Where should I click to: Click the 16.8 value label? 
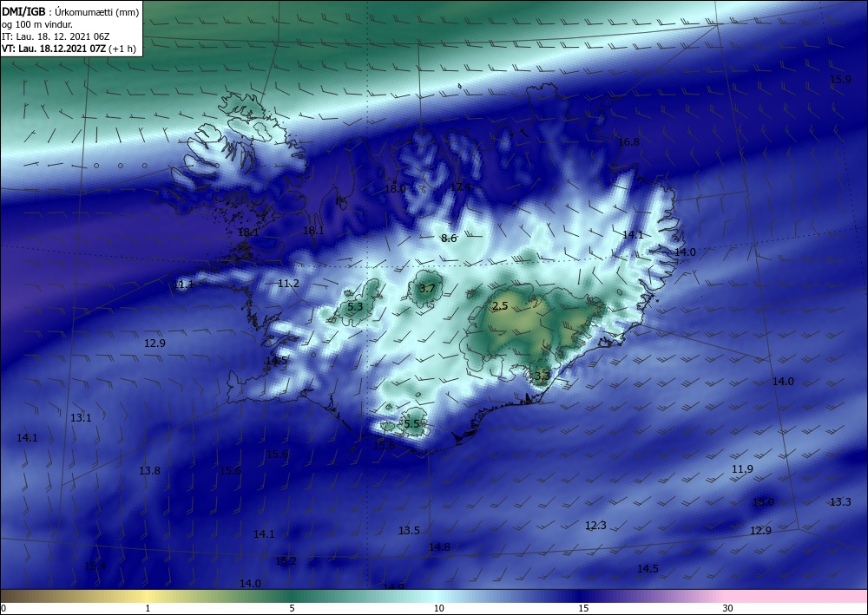pos(628,142)
